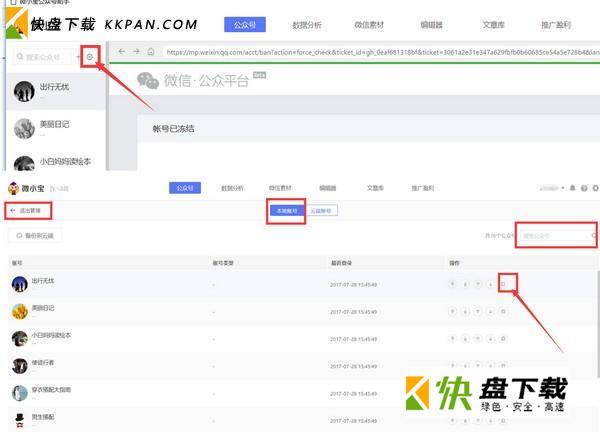
Task: Click management table vertical scrollbar
Action: tap(598, 324)
